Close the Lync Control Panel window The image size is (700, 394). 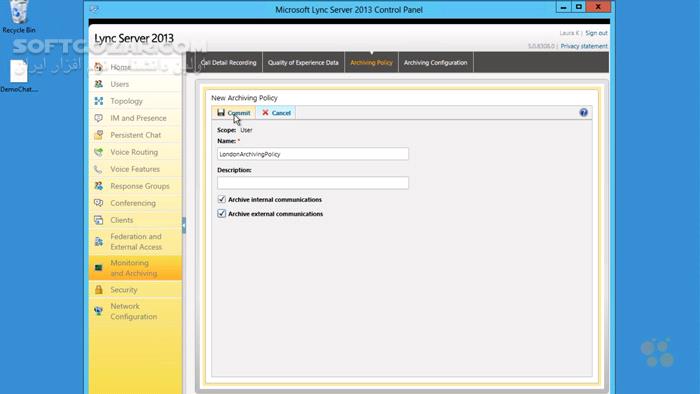pos(598,7)
